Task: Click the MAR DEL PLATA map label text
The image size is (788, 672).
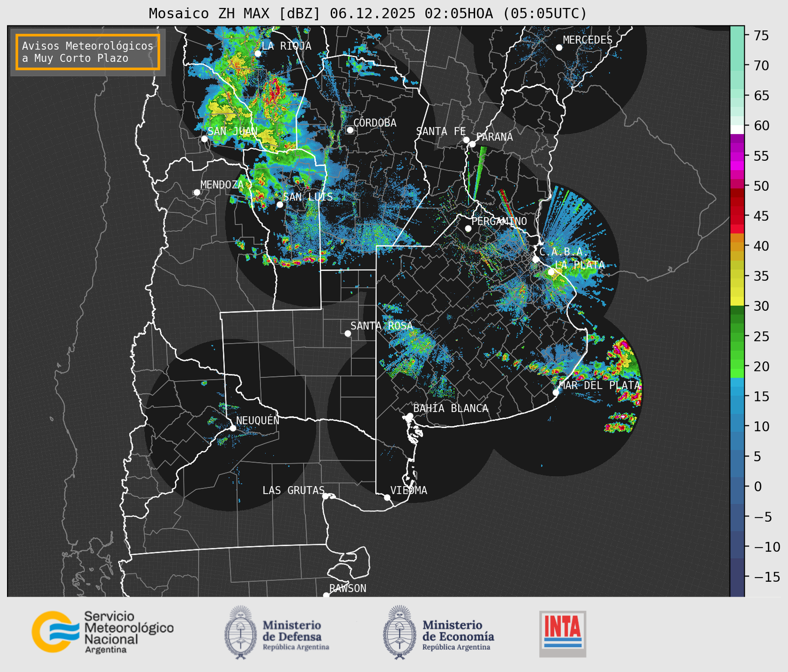Action: (599, 385)
